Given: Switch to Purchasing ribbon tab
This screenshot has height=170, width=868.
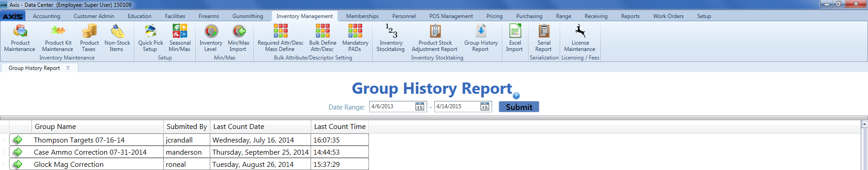Looking at the screenshot, I should click(529, 16).
